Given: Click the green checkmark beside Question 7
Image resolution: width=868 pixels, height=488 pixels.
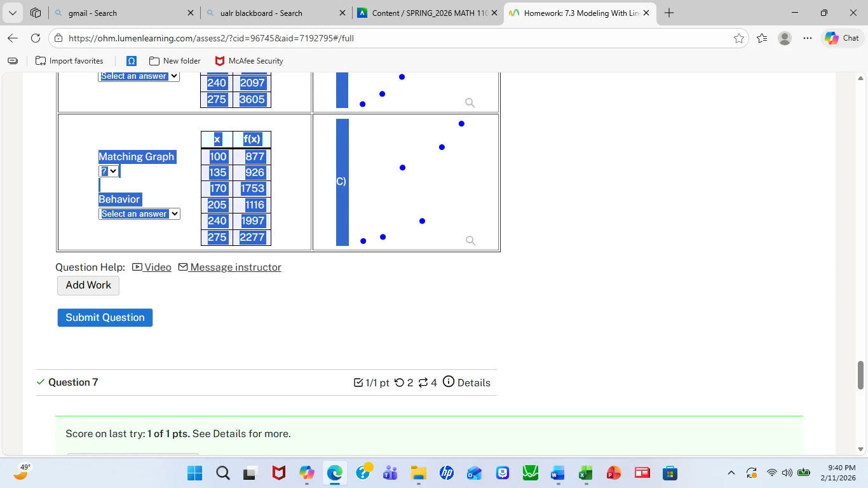Looking at the screenshot, I should coord(40,382).
